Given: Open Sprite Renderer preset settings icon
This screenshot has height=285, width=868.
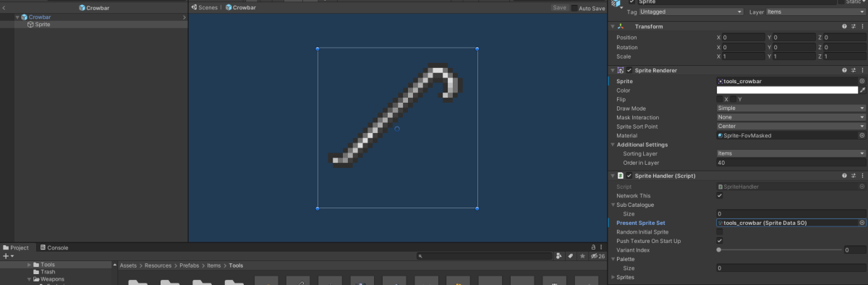Looking at the screenshot, I should click(854, 70).
